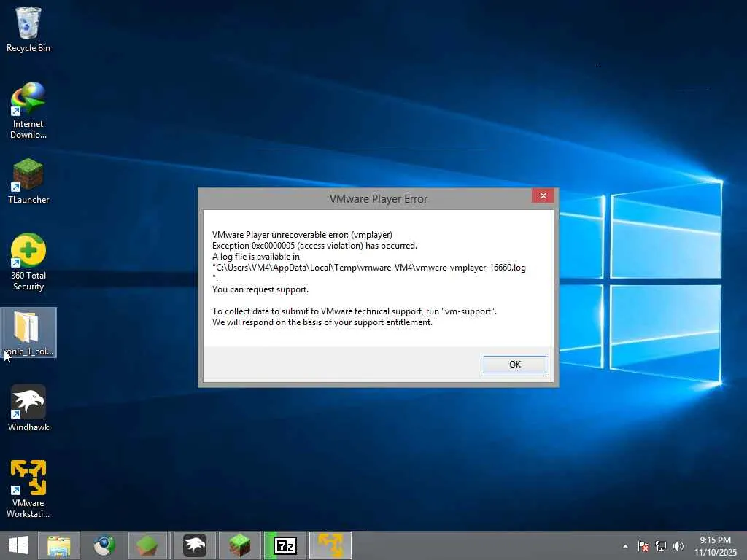This screenshot has width=747, height=560.
Task: Switch to 7-Zip taskbar icon
Action: tap(285, 545)
